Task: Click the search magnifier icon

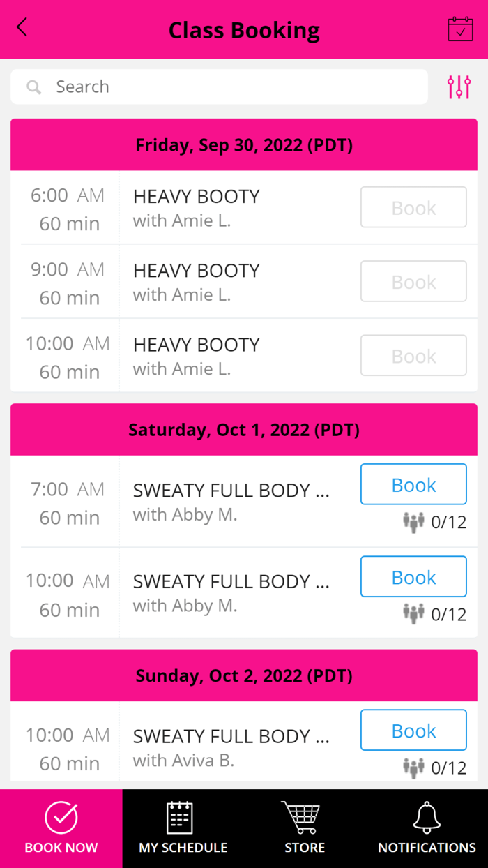Action: click(33, 87)
